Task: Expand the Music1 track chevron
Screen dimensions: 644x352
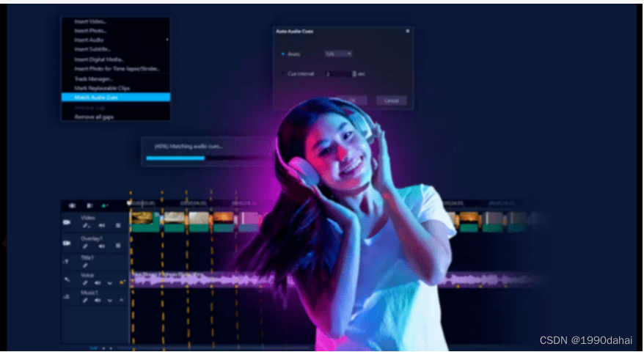Action: [110, 300]
